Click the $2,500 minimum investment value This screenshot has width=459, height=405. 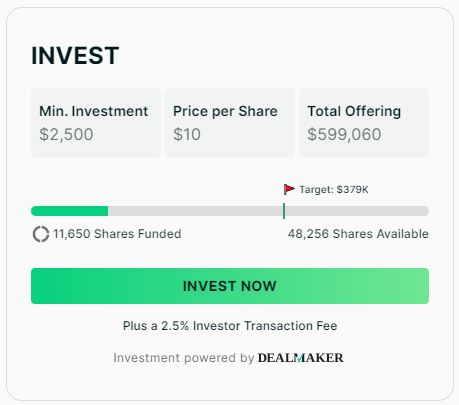pyautogui.click(x=66, y=135)
